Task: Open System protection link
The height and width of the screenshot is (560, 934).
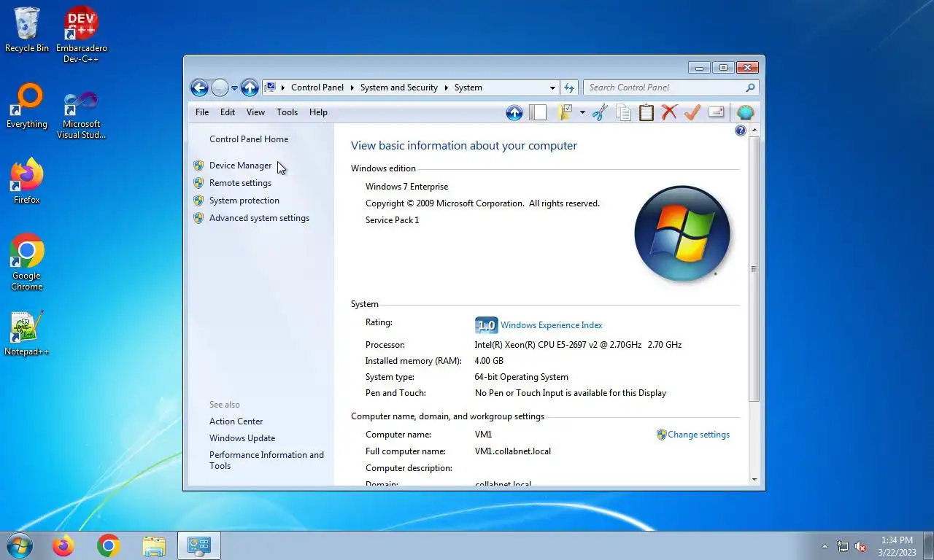Action: 244,201
